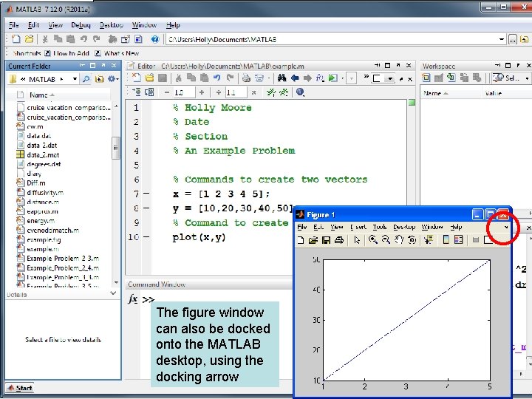This screenshot has width=532, height=399.
Task: Open Debug menu in MATLAB menu bar
Action: tap(81, 25)
